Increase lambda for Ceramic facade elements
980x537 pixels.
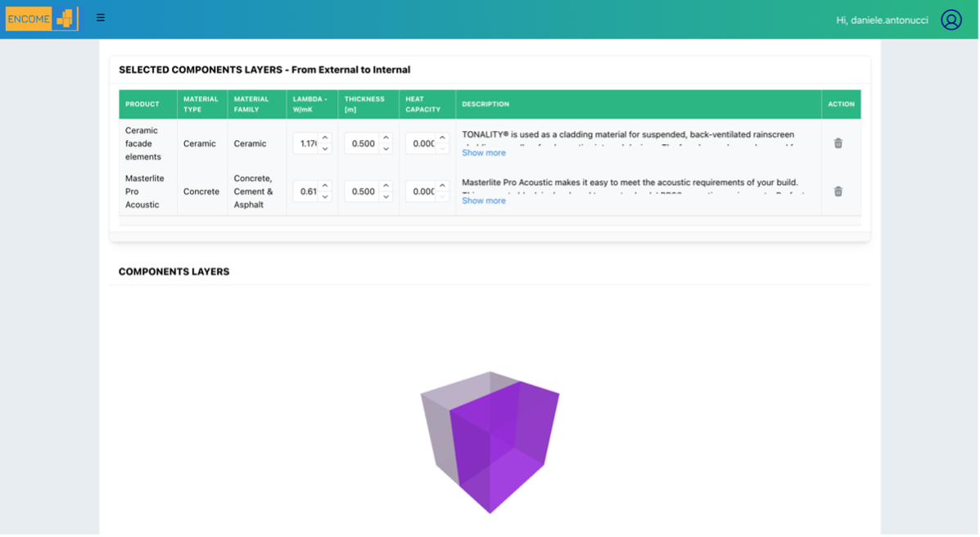pos(325,138)
